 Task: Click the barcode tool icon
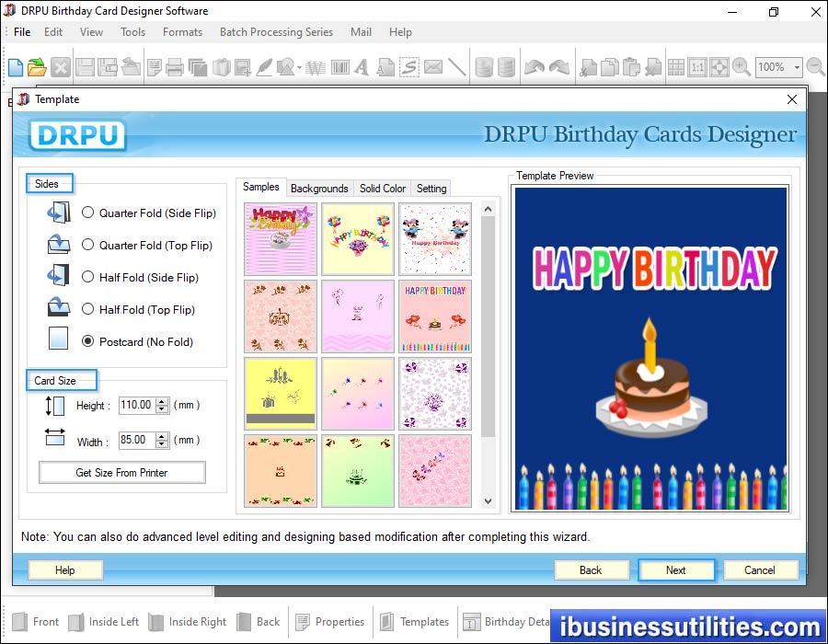[x=340, y=67]
